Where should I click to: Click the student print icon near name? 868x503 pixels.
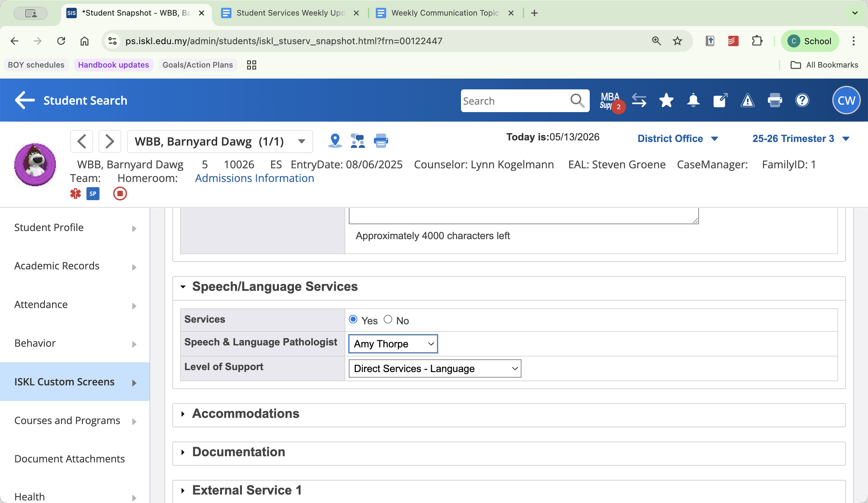[381, 141]
